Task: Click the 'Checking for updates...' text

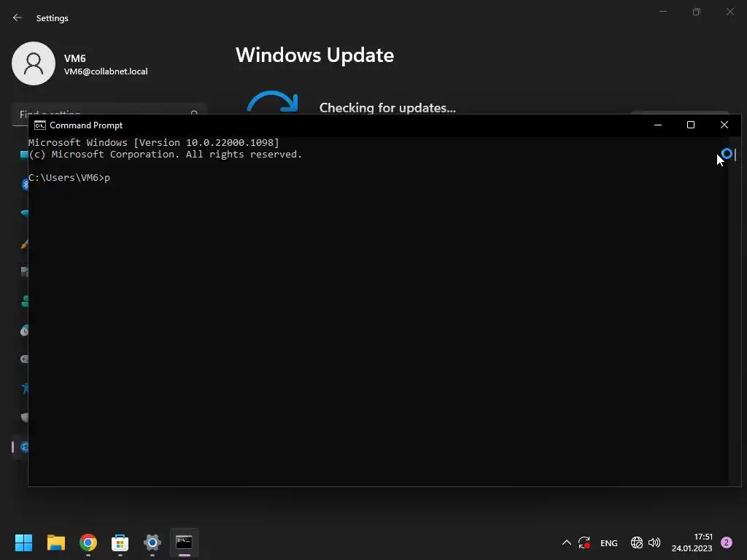Action: tap(387, 108)
